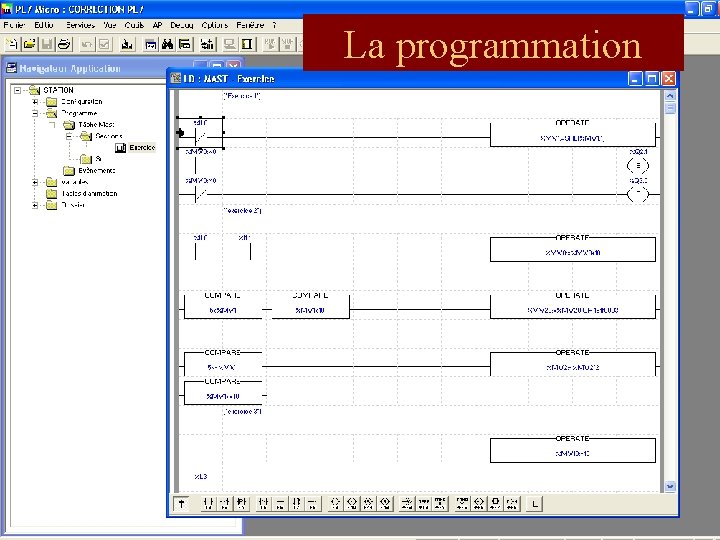Image resolution: width=720 pixels, height=540 pixels.
Task: Click scroll up arrow in ladder editor
Action: 670,96
